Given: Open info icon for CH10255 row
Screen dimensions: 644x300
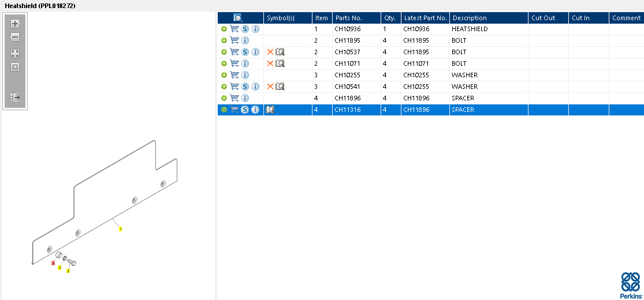Looking at the screenshot, I should coord(245,74).
